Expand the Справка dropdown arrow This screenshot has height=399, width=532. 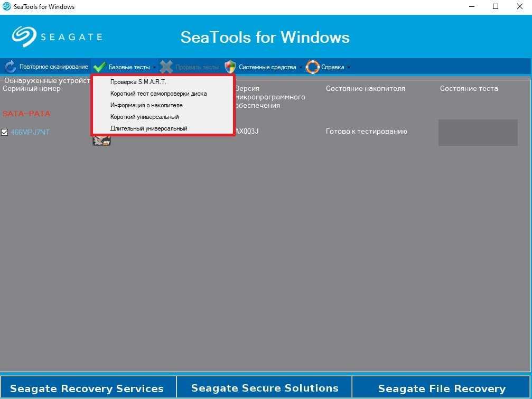point(349,67)
